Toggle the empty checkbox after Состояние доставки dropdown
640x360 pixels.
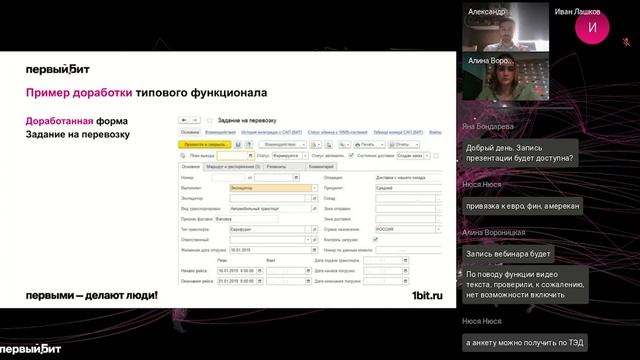click(436, 156)
